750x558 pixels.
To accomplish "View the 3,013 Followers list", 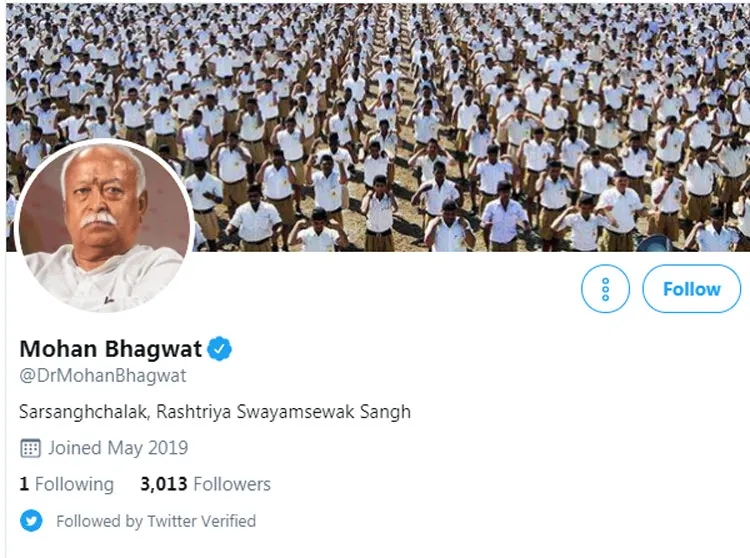I will (205, 484).
